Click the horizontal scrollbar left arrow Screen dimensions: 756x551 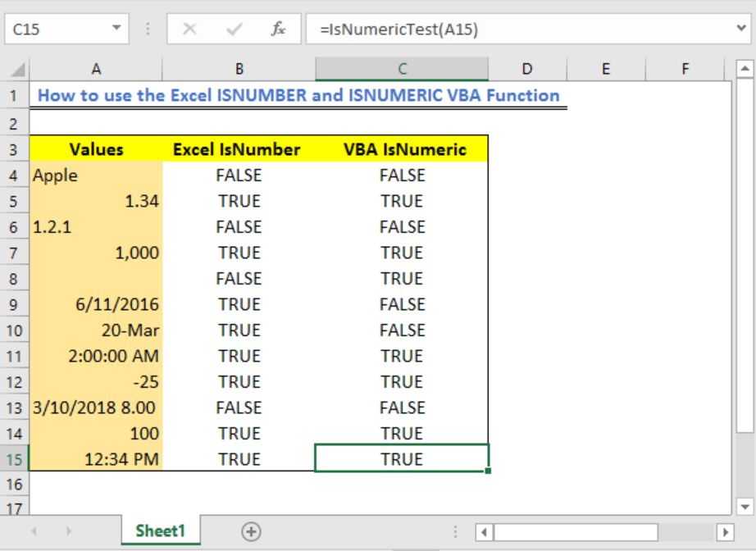484,532
